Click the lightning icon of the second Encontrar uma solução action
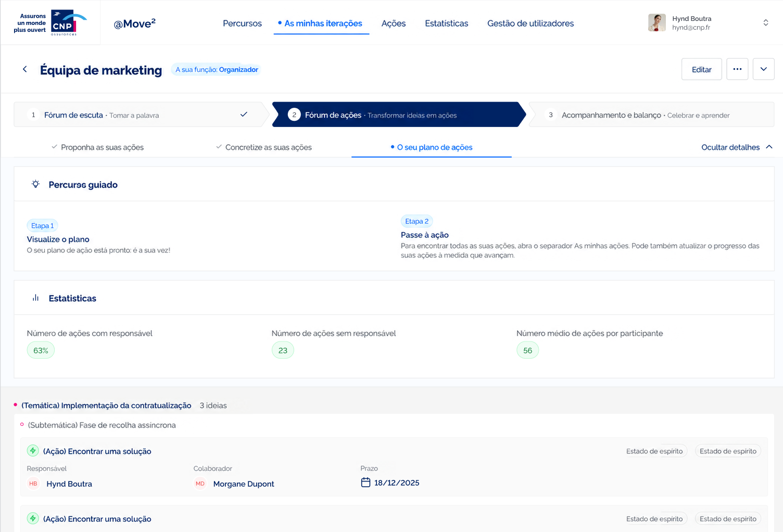Image resolution: width=783 pixels, height=532 pixels. pos(33,518)
